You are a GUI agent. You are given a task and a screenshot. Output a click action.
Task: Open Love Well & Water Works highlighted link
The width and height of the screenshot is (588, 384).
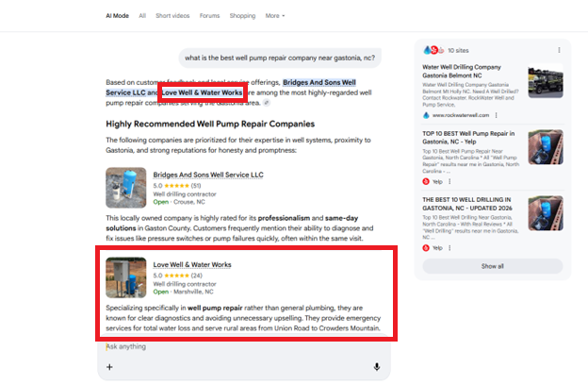(x=202, y=92)
